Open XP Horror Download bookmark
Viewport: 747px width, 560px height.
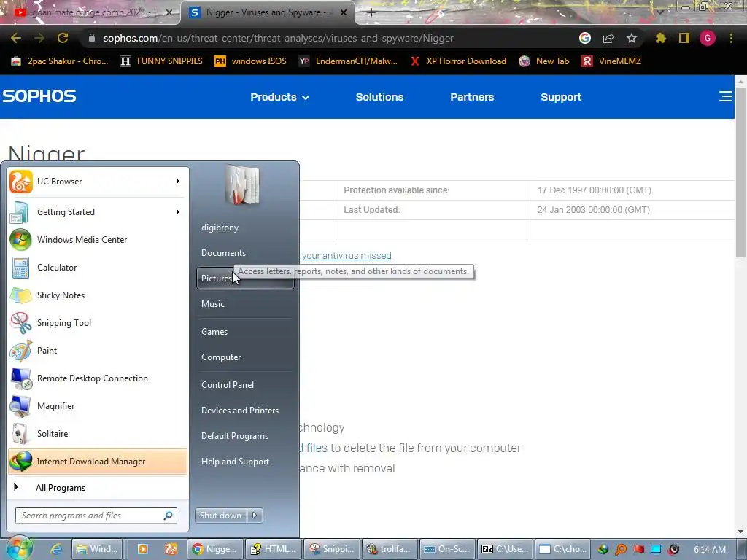point(458,61)
